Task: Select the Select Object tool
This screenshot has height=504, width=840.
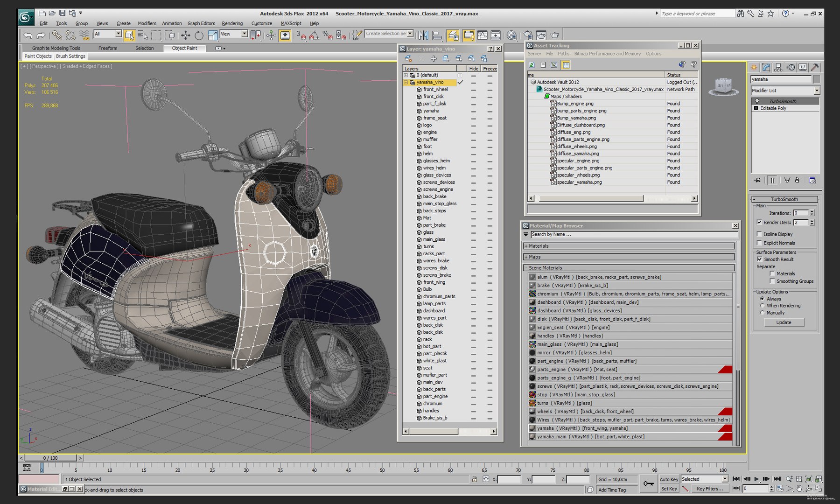Action: 129,35
